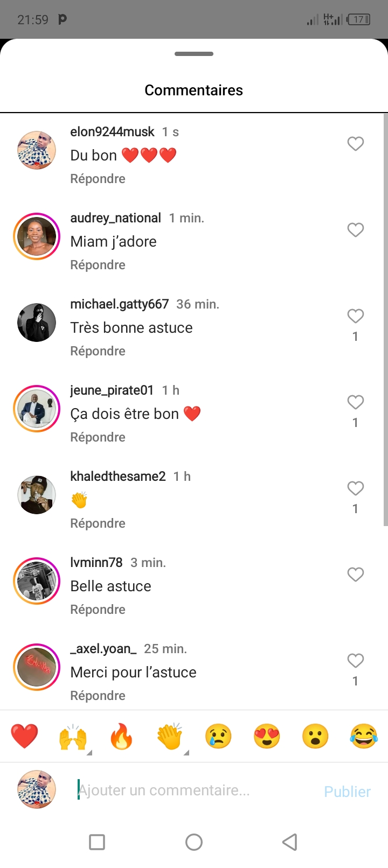Focus the "Ajouter un commentaire" field
The height and width of the screenshot is (868, 388).
189,790
